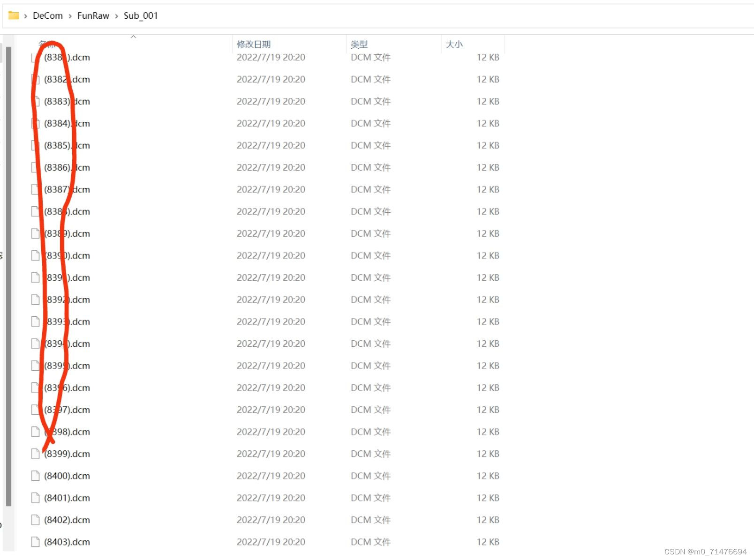The height and width of the screenshot is (560, 754).
Task: Select file icon of (8398).dcm
Action: click(35, 432)
